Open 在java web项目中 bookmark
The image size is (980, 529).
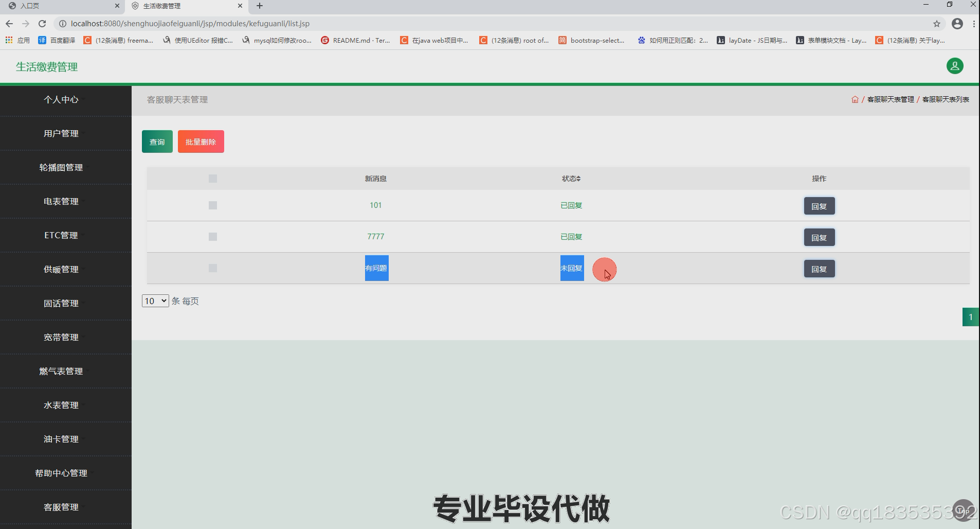[434, 40]
